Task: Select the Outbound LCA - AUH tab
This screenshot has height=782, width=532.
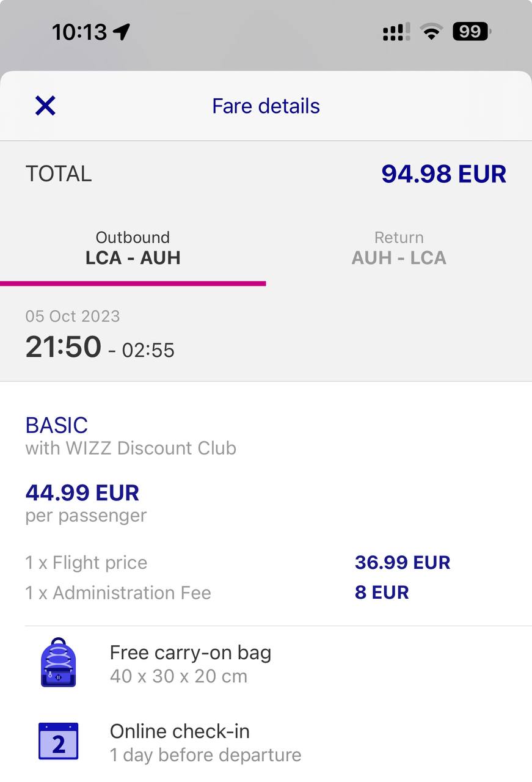Action: coord(133,248)
